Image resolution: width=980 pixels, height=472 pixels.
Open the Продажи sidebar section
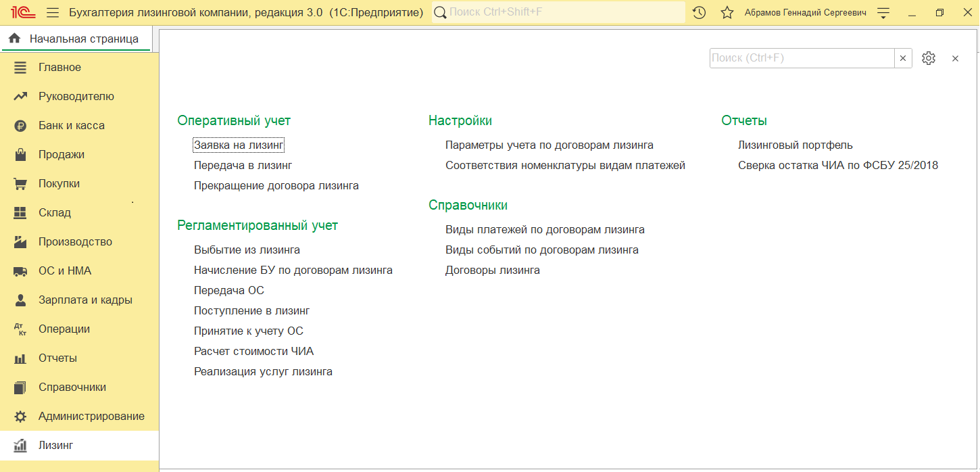coord(62,155)
